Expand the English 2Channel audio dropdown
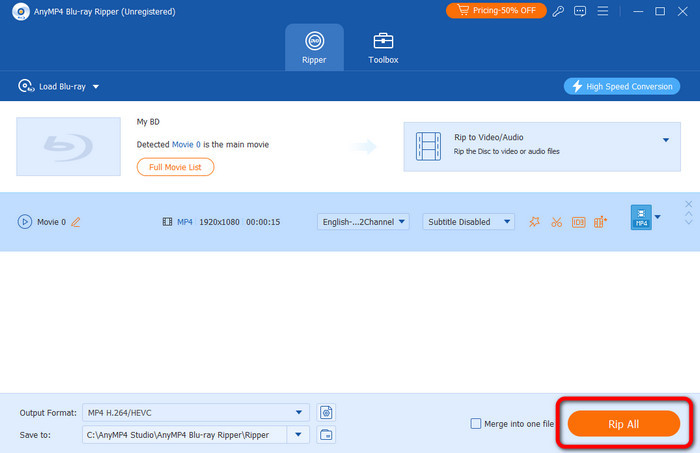The width and height of the screenshot is (700, 453). (x=363, y=222)
